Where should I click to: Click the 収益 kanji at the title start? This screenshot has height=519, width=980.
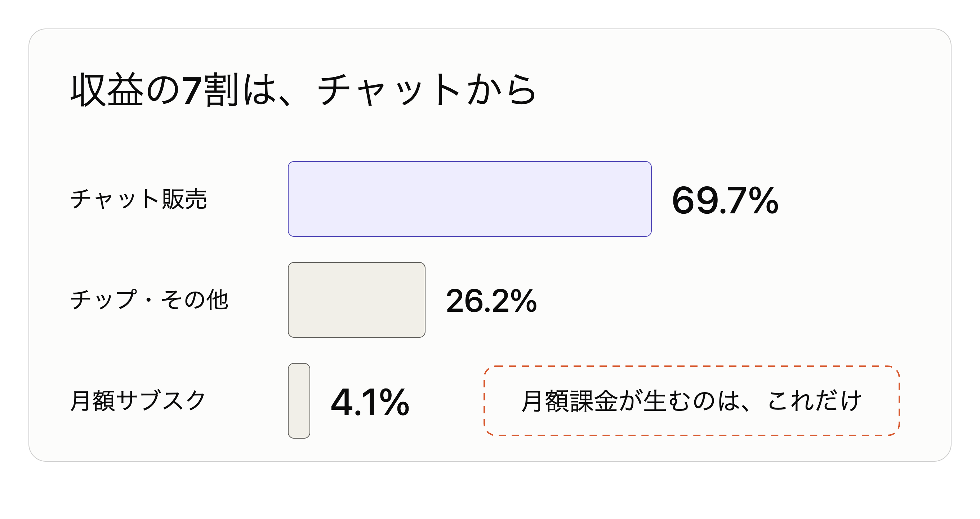107,90
